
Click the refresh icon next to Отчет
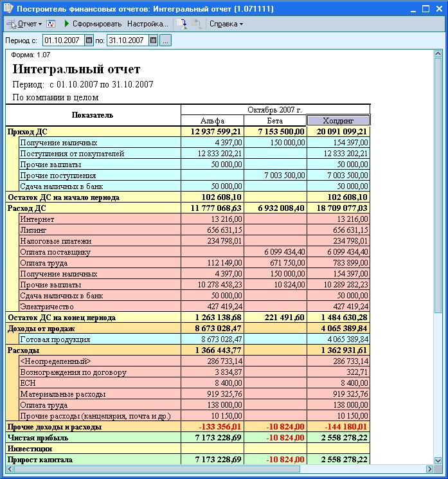point(51,24)
